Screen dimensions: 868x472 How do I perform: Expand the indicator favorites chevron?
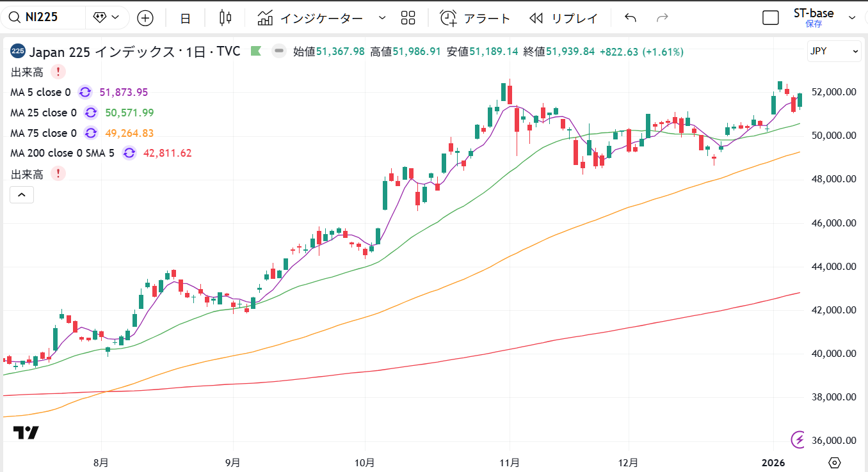(x=382, y=18)
